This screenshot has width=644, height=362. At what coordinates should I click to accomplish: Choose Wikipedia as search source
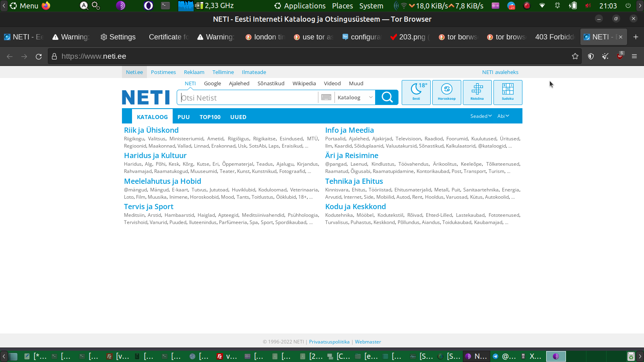[x=304, y=84]
